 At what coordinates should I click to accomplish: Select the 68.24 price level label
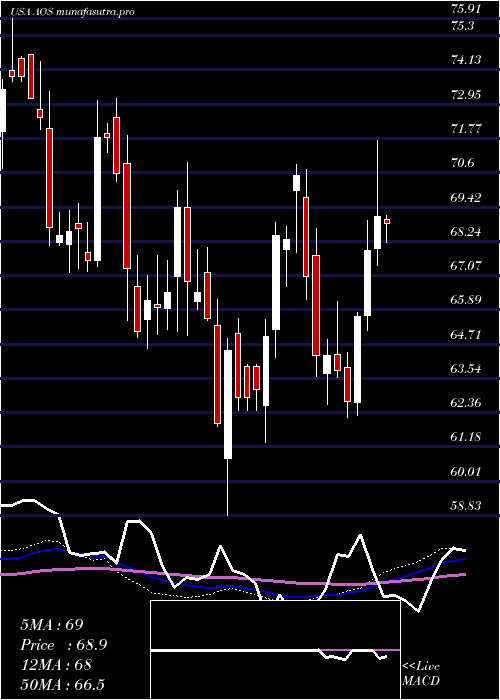click(466, 232)
